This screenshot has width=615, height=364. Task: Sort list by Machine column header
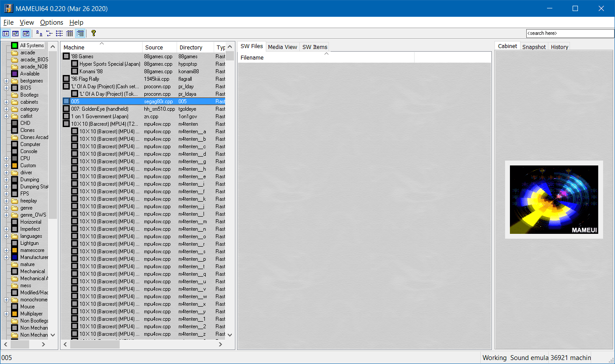[102, 47]
